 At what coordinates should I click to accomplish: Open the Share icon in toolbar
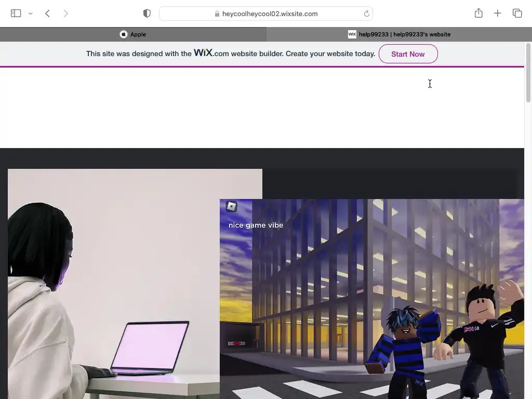point(478,13)
